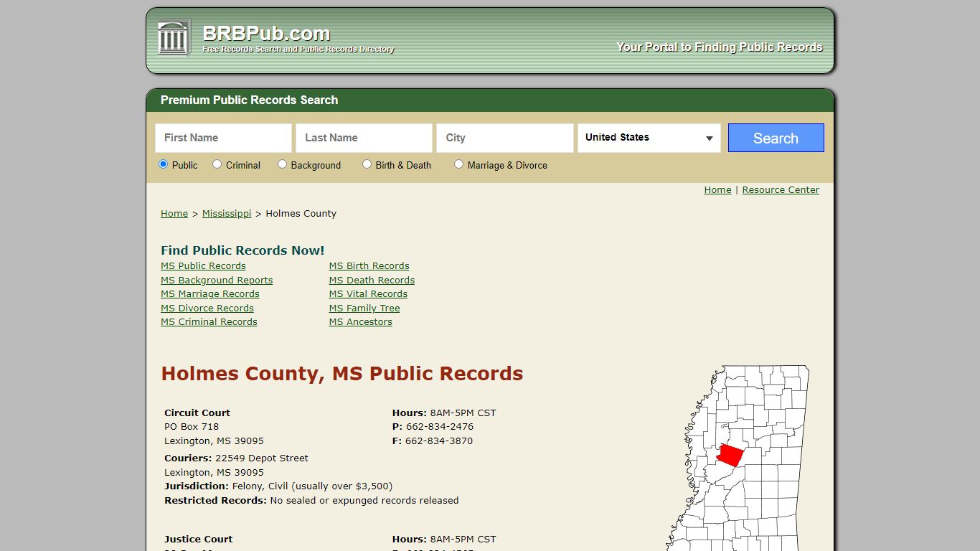Click the Find Public Records Now! heading
980x551 pixels.
(x=242, y=250)
